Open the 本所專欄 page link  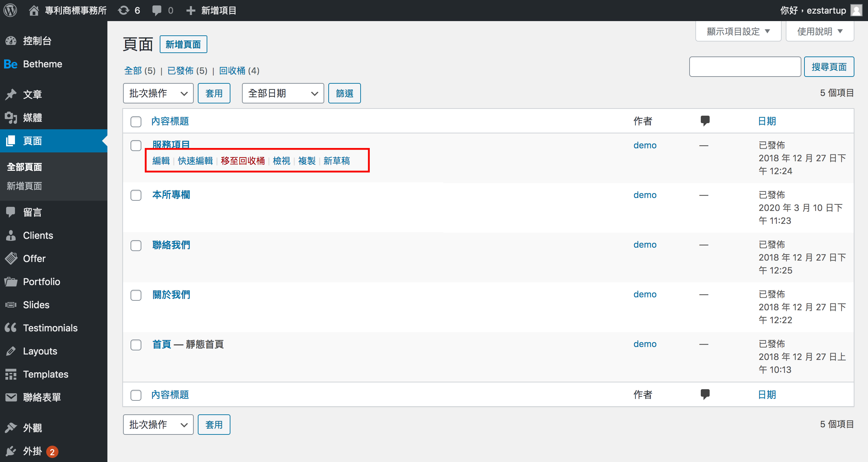171,195
